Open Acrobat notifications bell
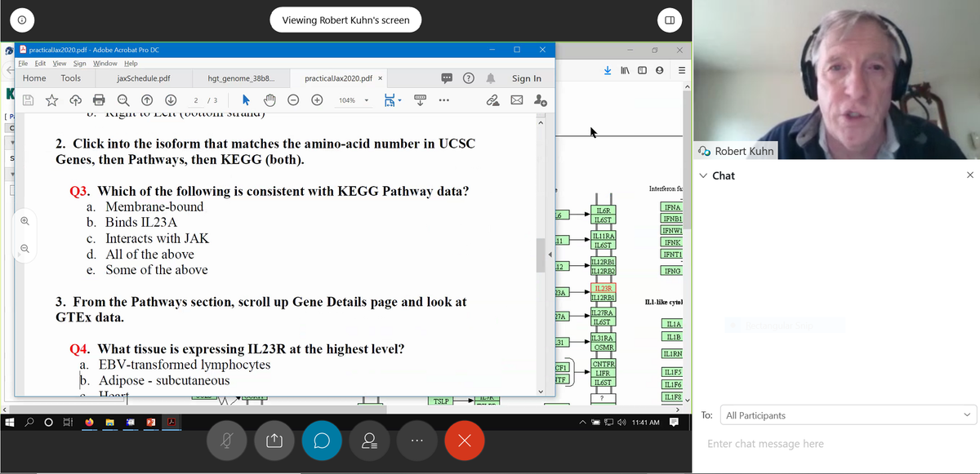 (x=491, y=78)
